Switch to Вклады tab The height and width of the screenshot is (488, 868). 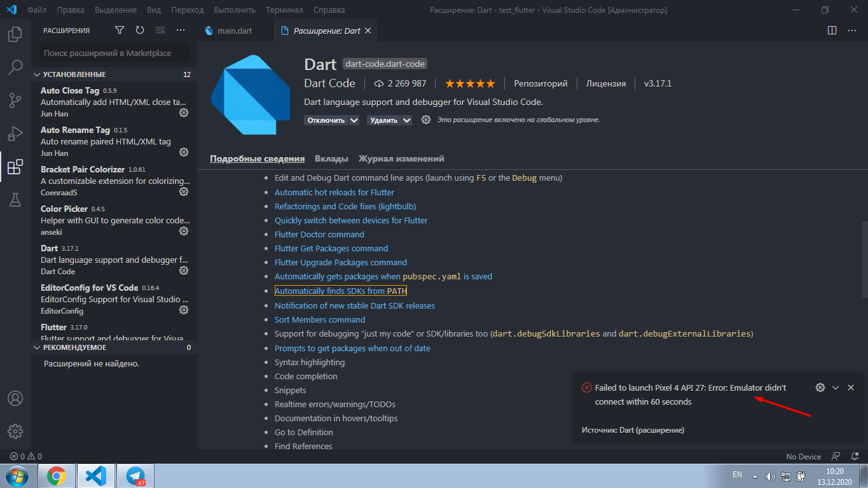coord(331,158)
